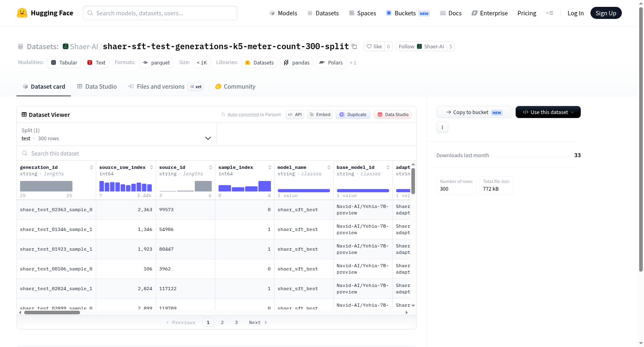Screen dimensions: 644x347
Task: Click the Sign Up button
Action: tap(606, 13)
